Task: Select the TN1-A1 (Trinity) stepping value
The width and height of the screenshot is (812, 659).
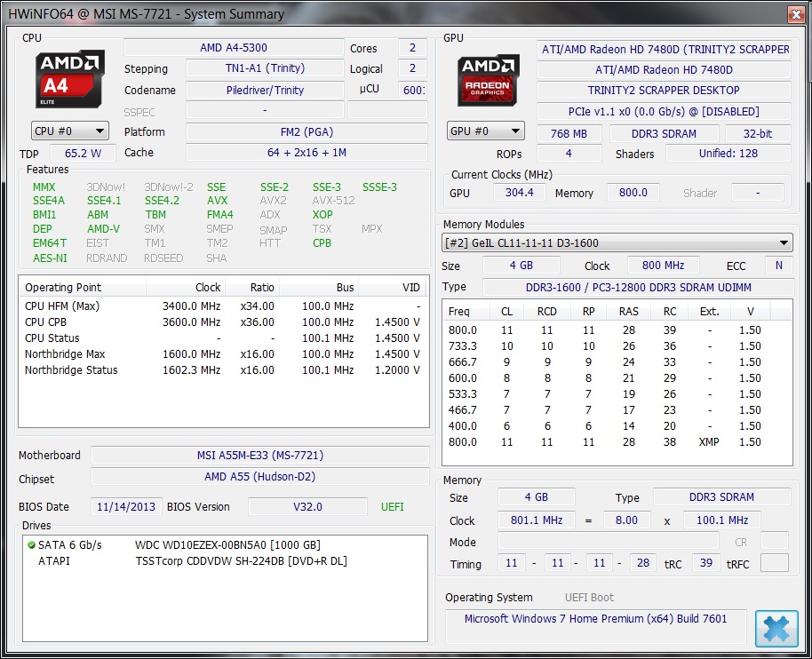Action: coord(265,68)
